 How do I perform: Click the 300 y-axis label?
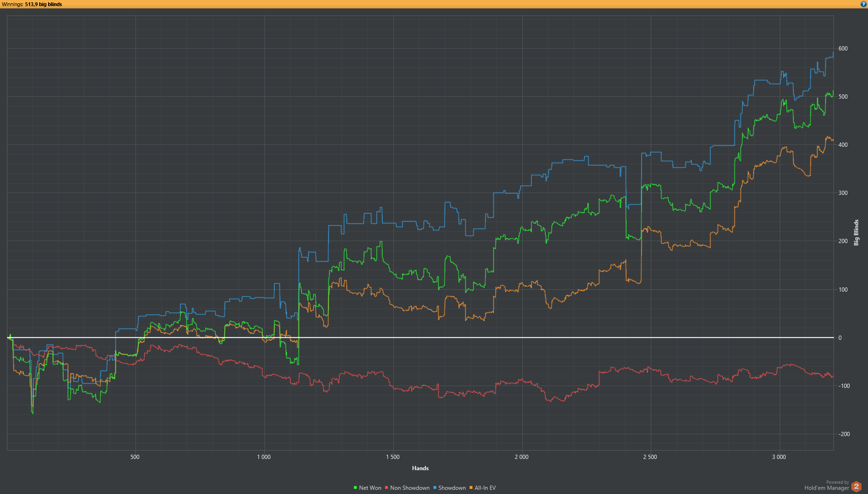(843, 193)
